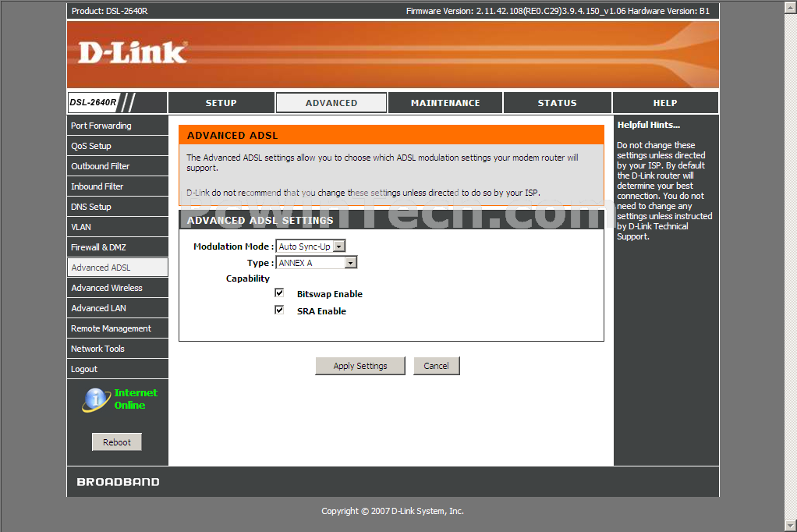Open Advanced LAN settings
The image size is (797, 532).
(118, 308)
